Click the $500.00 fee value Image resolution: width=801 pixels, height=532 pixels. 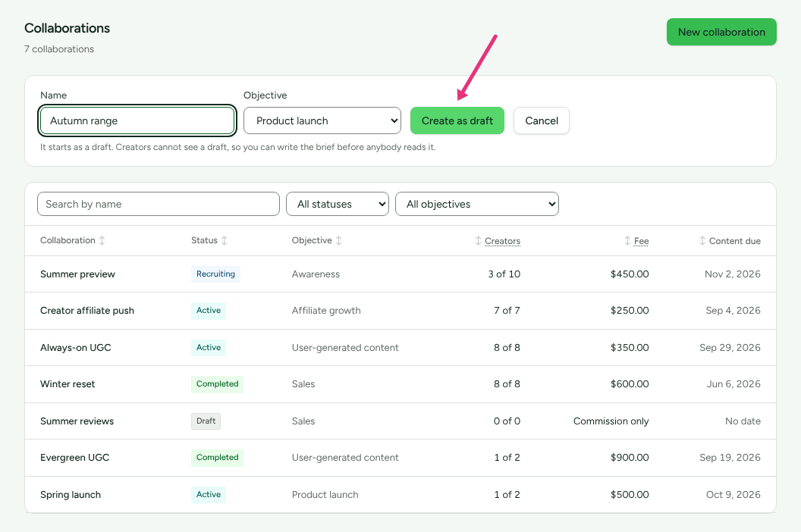click(x=630, y=495)
